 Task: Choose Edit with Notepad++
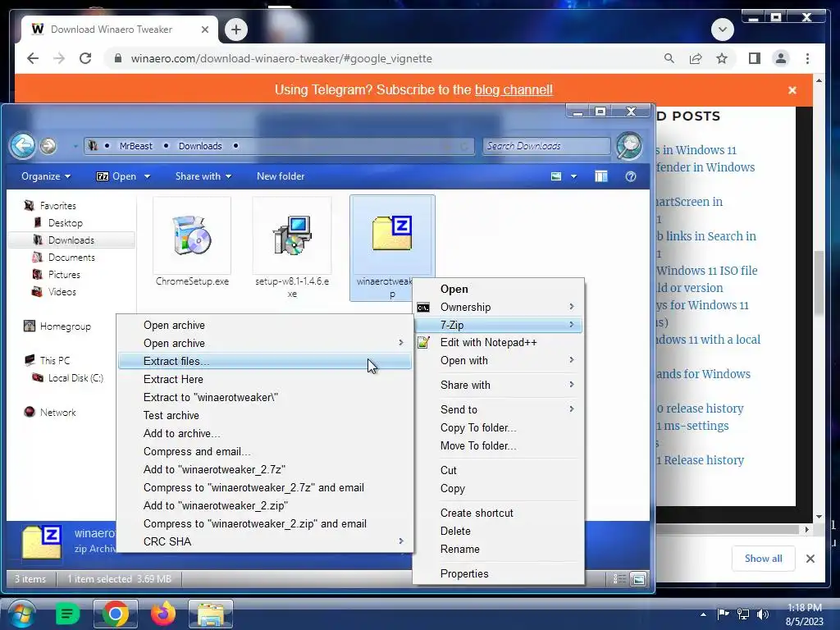[498, 342]
